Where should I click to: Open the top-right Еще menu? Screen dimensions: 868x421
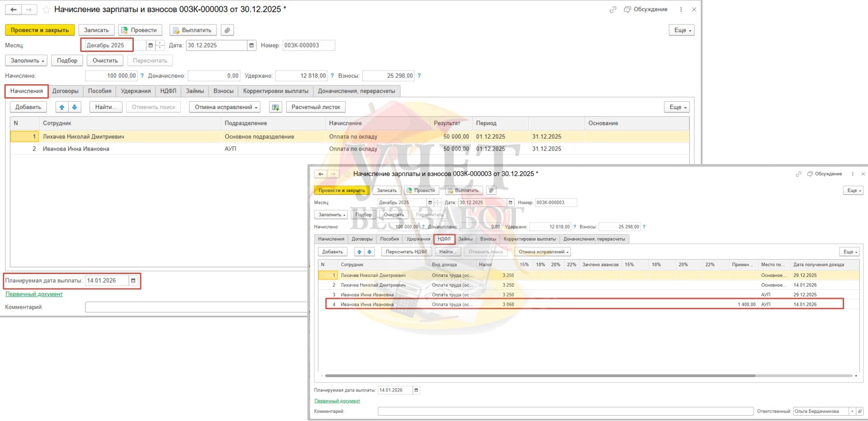pyautogui.click(x=681, y=30)
